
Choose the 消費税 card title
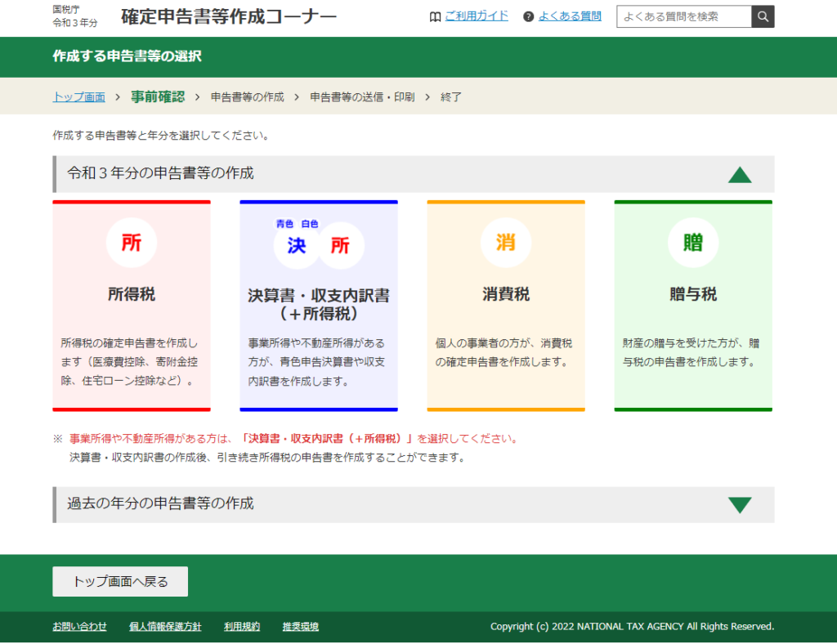pyautogui.click(x=506, y=294)
